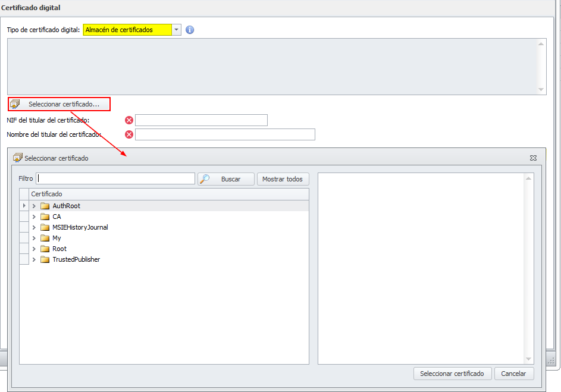Image resolution: width=561 pixels, height=392 pixels.
Task: Click the certificate icon in the dialog title
Action: [x=17, y=158]
